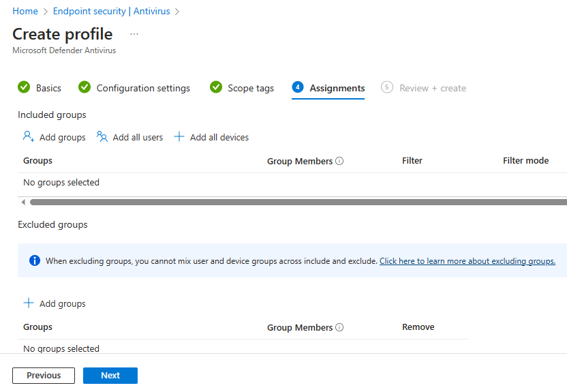Add groups to Included groups
The width and height of the screenshot is (567, 392).
pos(55,137)
